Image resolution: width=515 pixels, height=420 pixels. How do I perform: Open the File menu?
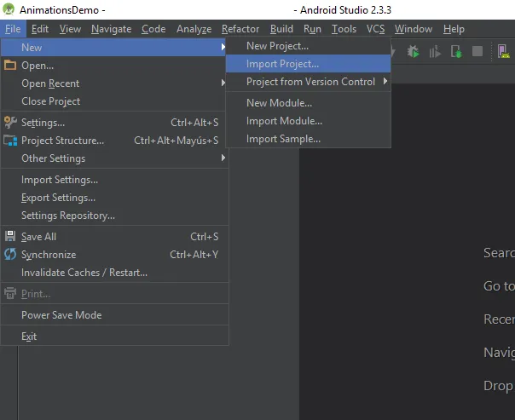pyautogui.click(x=13, y=29)
